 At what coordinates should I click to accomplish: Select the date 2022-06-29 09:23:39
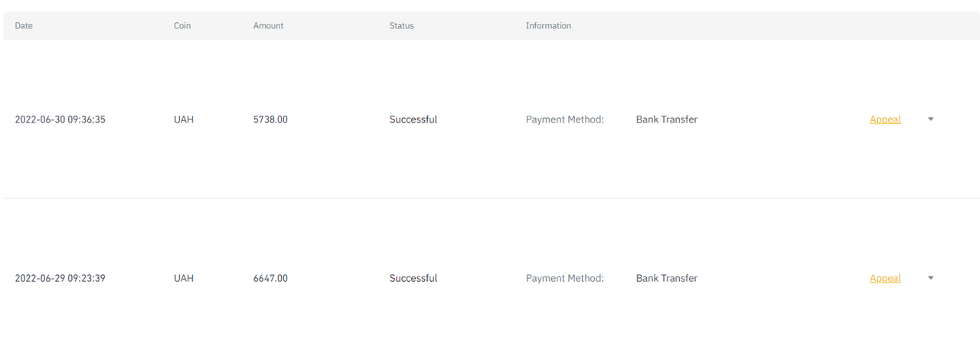pos(60,278)
